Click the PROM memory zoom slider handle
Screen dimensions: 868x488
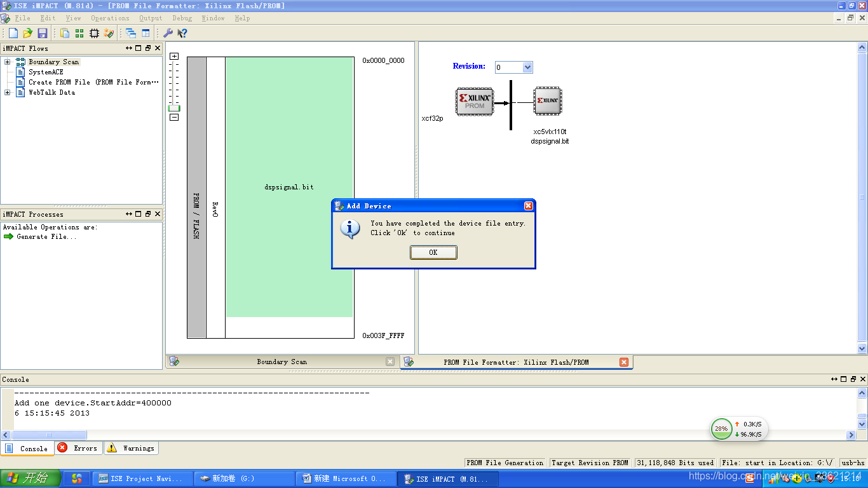point(174,108)
